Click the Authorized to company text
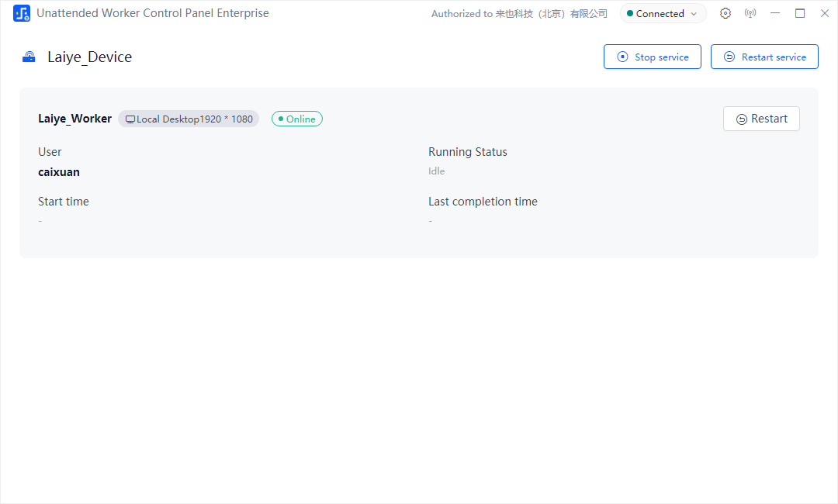The height and width of the screenshot is (504, 838). pos(519,13)
